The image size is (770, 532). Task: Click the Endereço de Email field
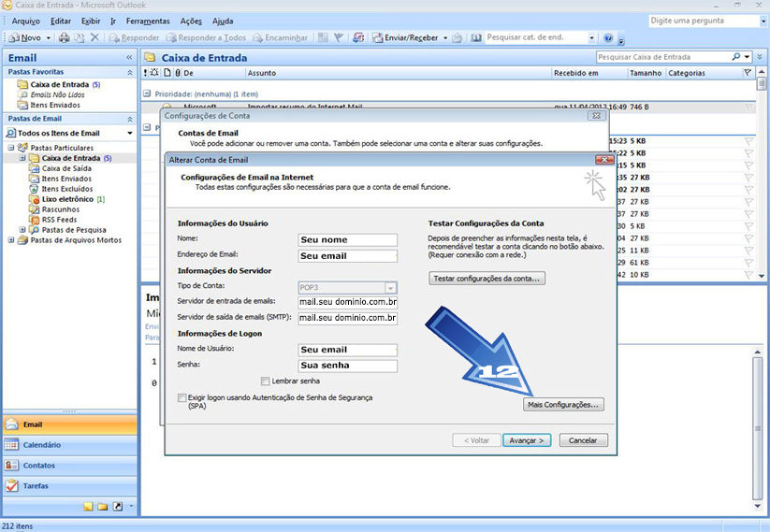pos(348,256)
